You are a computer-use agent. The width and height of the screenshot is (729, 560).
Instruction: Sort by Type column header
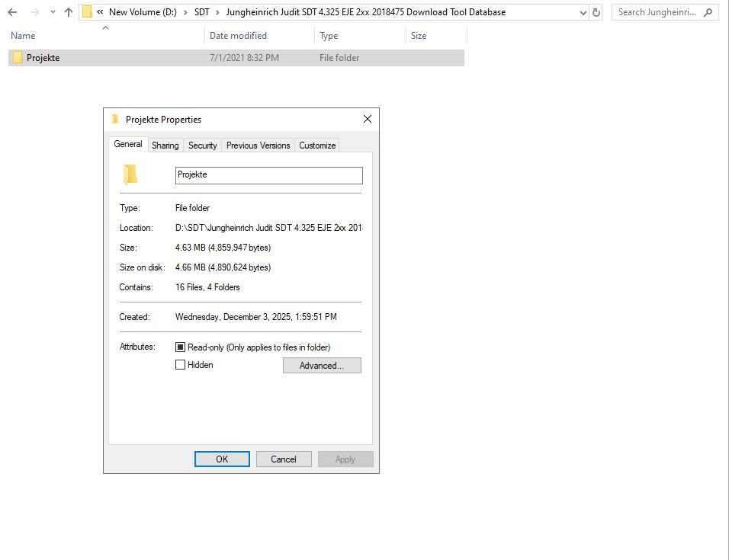click(x=329, y=36)
